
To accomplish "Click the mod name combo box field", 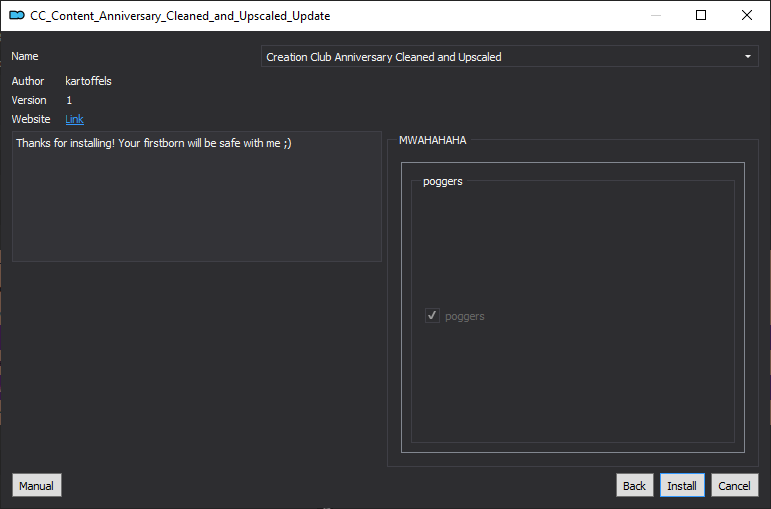I will (509, 57).
